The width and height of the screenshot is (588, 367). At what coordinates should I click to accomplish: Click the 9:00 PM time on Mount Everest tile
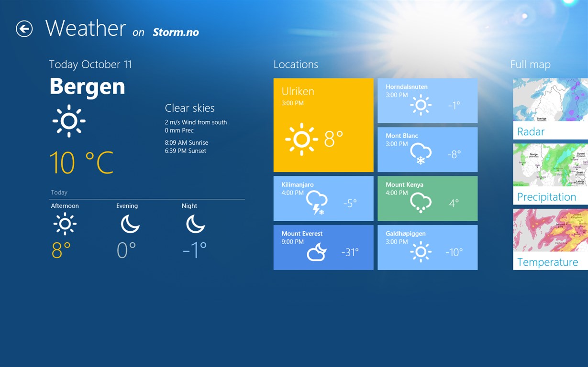coord(293,242)
